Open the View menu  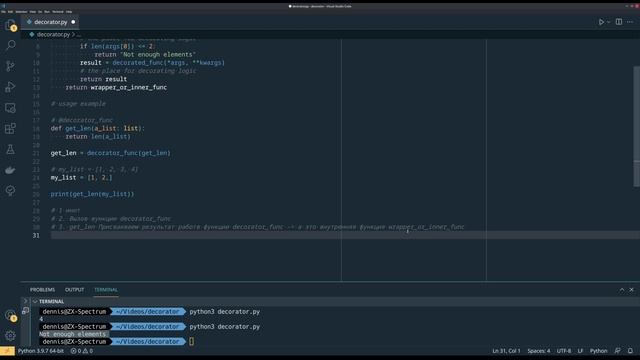point(33,12)
